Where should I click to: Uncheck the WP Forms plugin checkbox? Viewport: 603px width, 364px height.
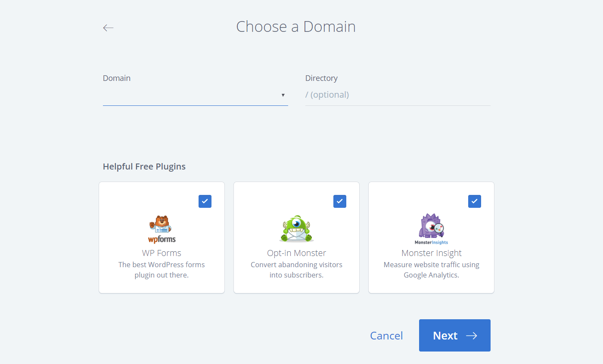[x=205, y=201]
